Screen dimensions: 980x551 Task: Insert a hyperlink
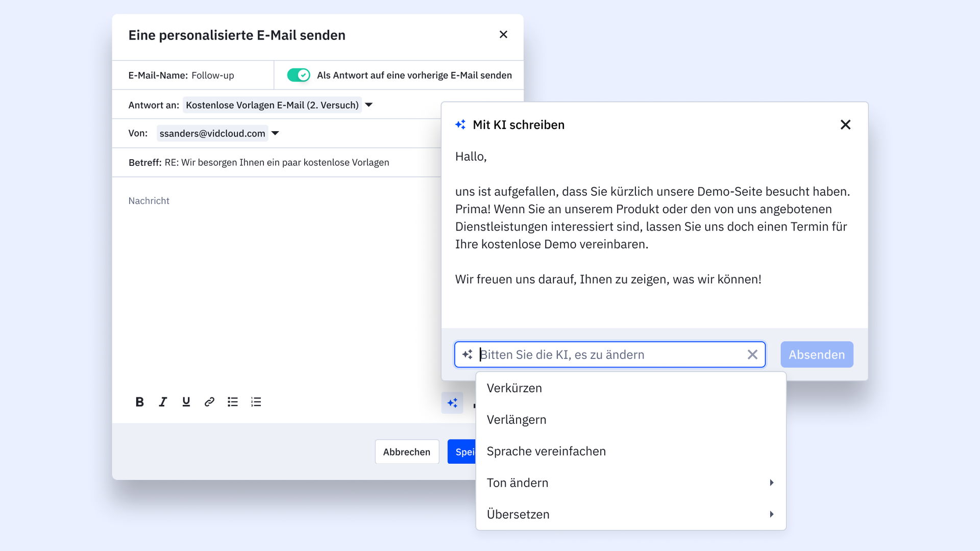point(209,402)
